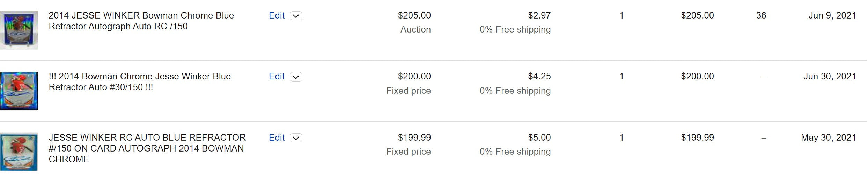Select the May 30, 2021 date
The height and width of the screenshot is (176, 868).
(828, 138)
